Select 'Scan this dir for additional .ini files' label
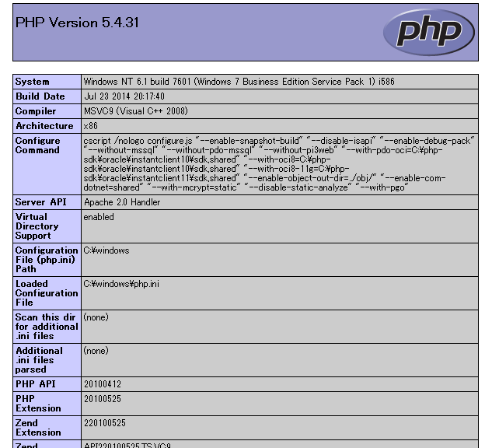The height and width of the screenshot is (448, 492). [47, 327]
